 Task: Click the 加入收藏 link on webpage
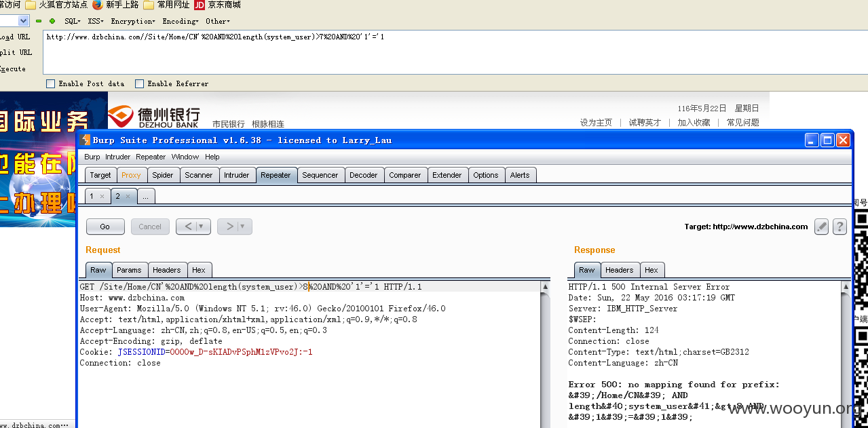694,123
